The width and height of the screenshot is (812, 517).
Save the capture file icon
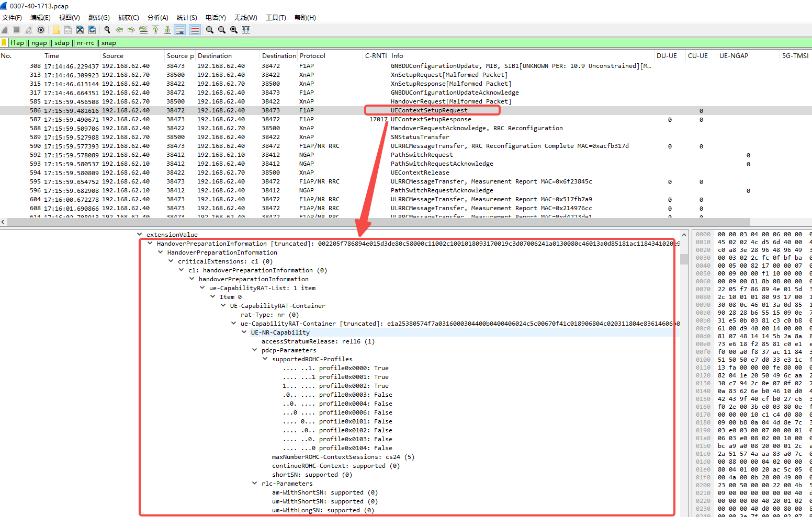click(68, 30)
